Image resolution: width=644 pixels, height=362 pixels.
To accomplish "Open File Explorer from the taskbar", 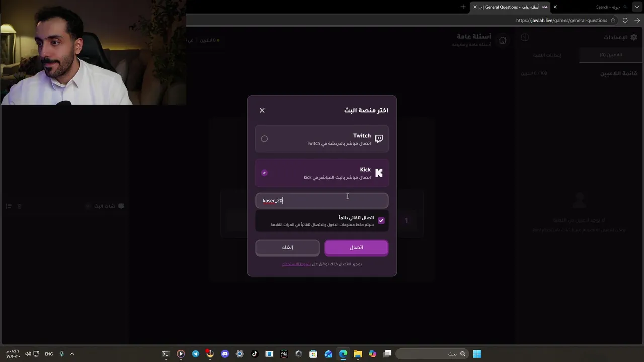I will [x=358, y=354].
